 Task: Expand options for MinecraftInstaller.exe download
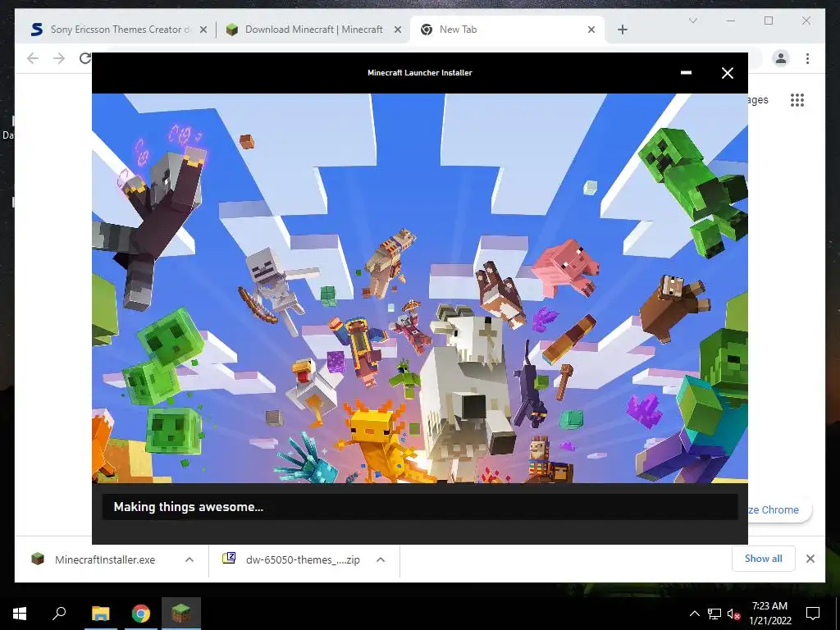pos(189,559)
